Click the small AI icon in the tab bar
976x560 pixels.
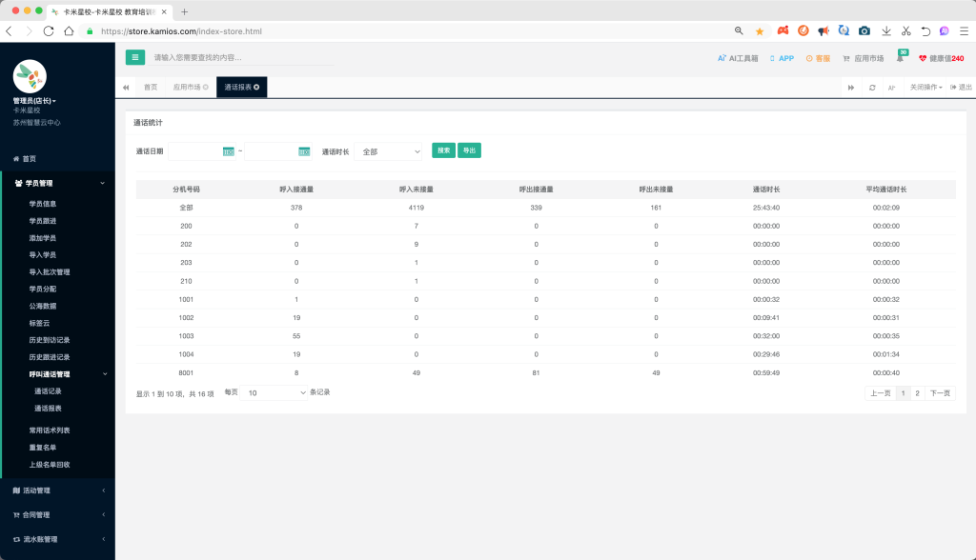tap(891, 88)
